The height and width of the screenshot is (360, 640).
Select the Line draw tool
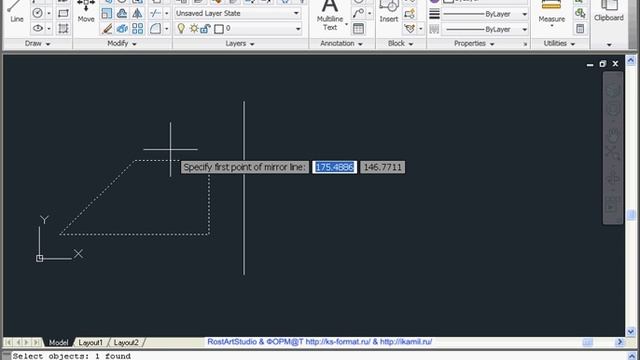point(16,12)
